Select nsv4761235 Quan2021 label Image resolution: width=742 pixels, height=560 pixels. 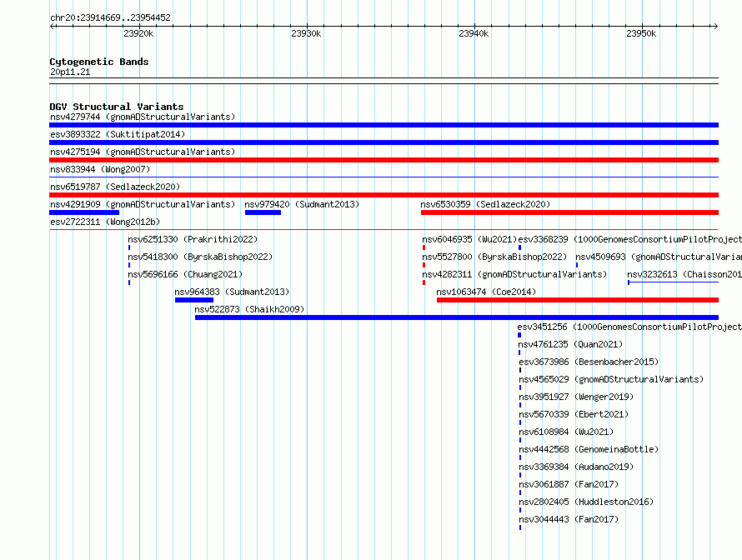571,344
